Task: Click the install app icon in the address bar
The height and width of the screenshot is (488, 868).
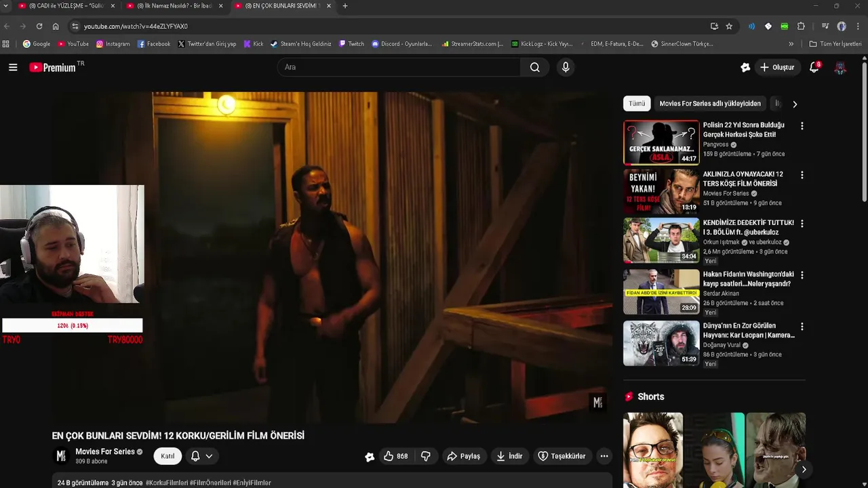Action: [714, 26]
